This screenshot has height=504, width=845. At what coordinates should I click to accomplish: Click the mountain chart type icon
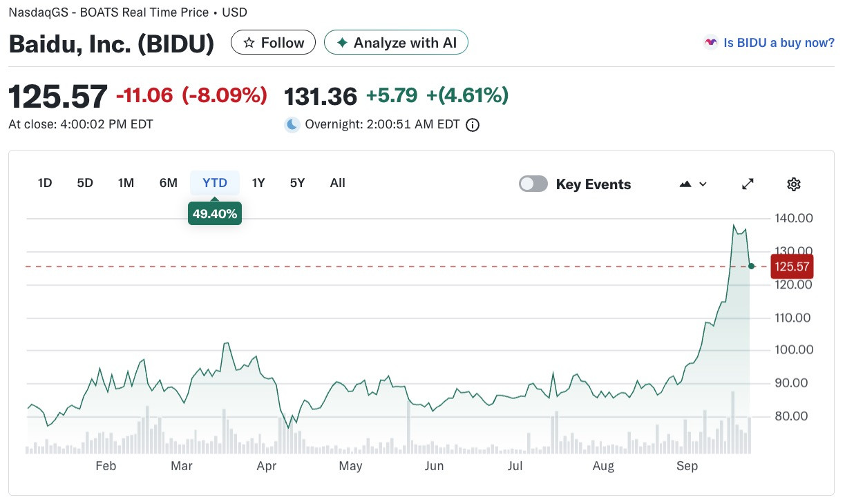coord(686,184)
